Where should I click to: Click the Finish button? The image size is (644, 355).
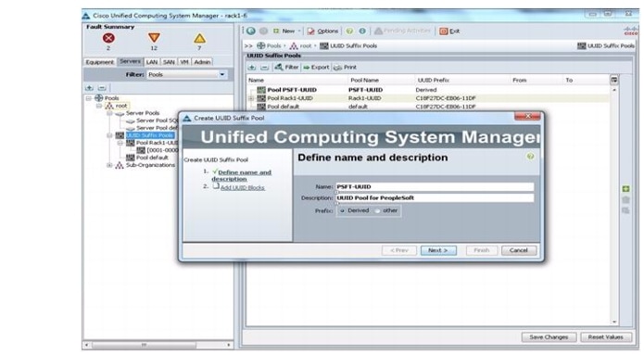point(481,250)
